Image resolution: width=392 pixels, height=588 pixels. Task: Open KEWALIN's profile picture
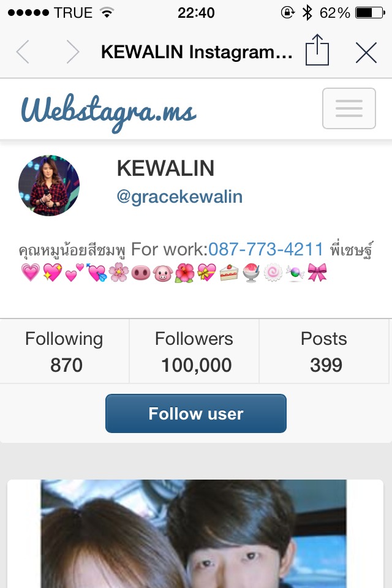[49, 185]
